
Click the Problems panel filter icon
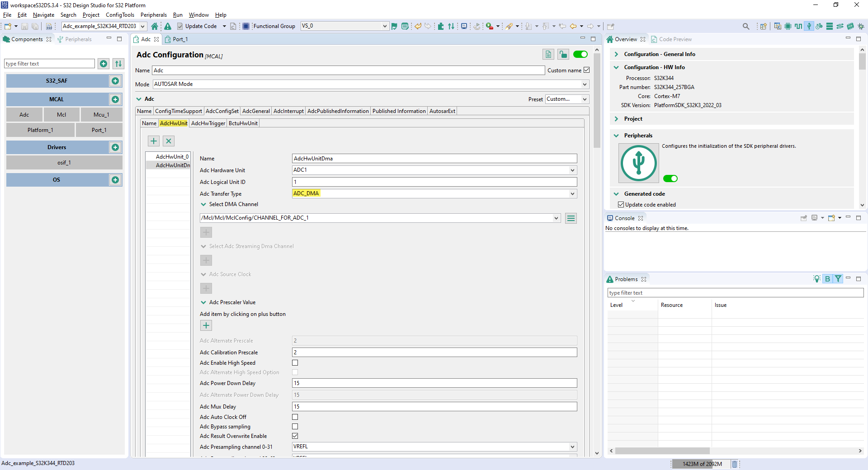[838, 279]
